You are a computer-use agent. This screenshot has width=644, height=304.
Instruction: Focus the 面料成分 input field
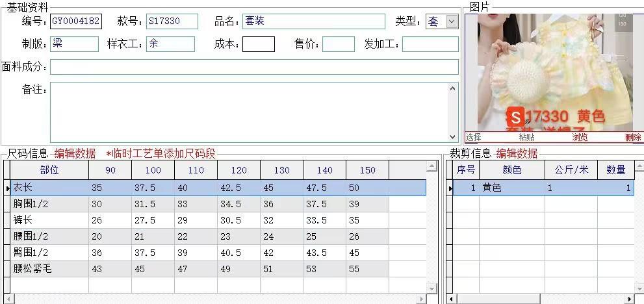[x=253, y=67]
